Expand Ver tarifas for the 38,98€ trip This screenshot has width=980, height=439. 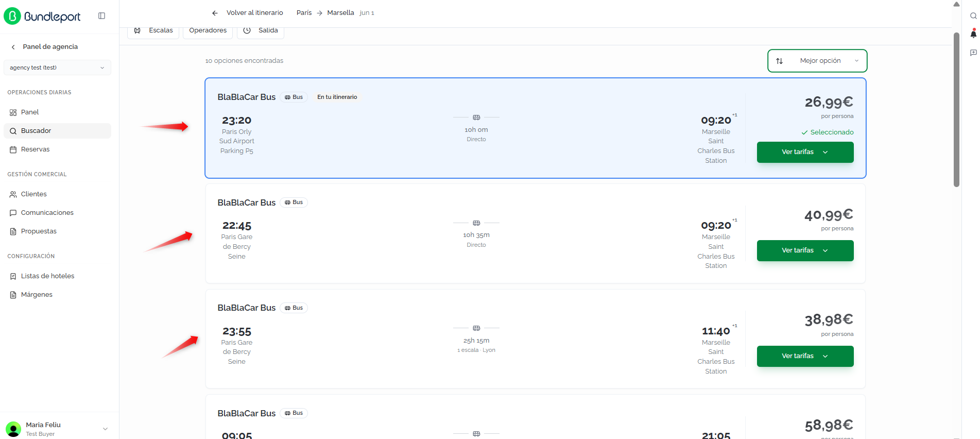coord(805,356)
